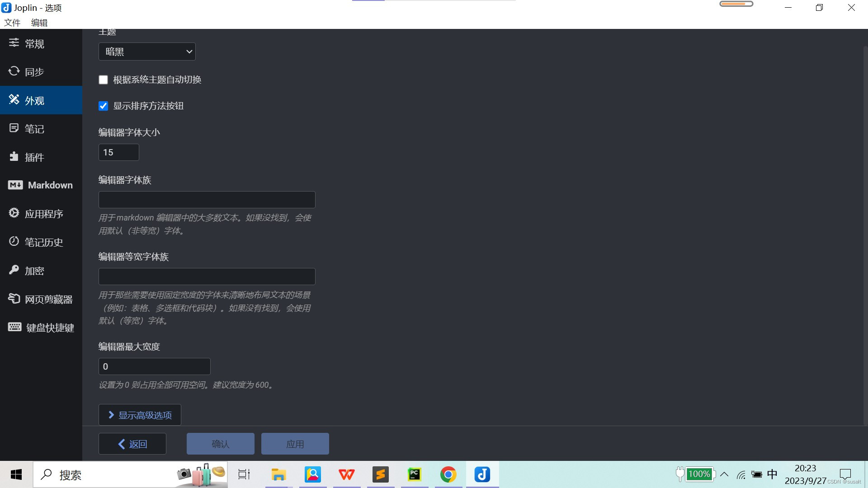The width and height of the screenshot is (868, 488).
Task: Click the Chrome icon in taskbar
Action: [x=448, y=474]
